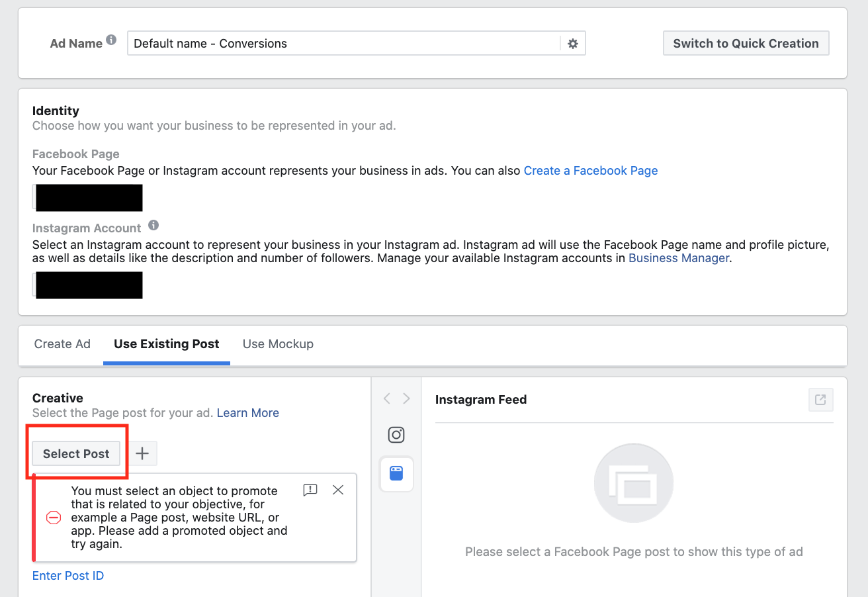Click the Instagram Account info icon
The height and width of the screenshot is (597, 868).
coord(153,225)
